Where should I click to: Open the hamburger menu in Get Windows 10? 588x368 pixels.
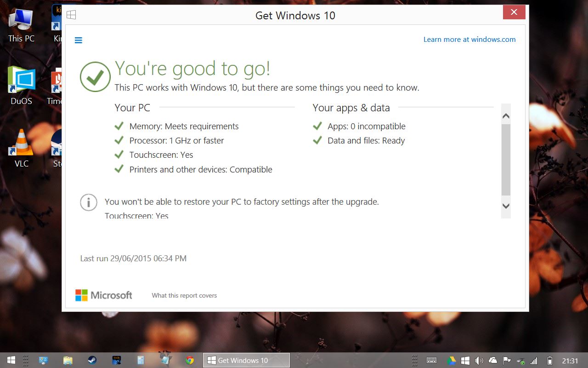79,40
